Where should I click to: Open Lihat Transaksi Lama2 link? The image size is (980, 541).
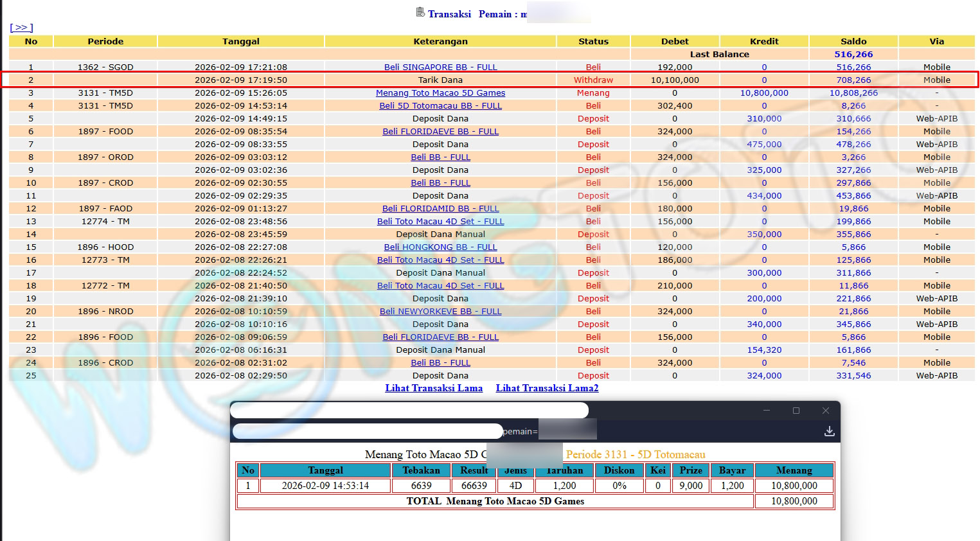coord(547,388)
